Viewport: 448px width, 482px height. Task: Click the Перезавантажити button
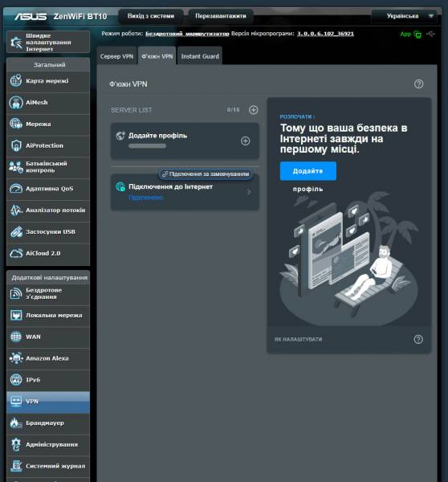coord(221,16)
